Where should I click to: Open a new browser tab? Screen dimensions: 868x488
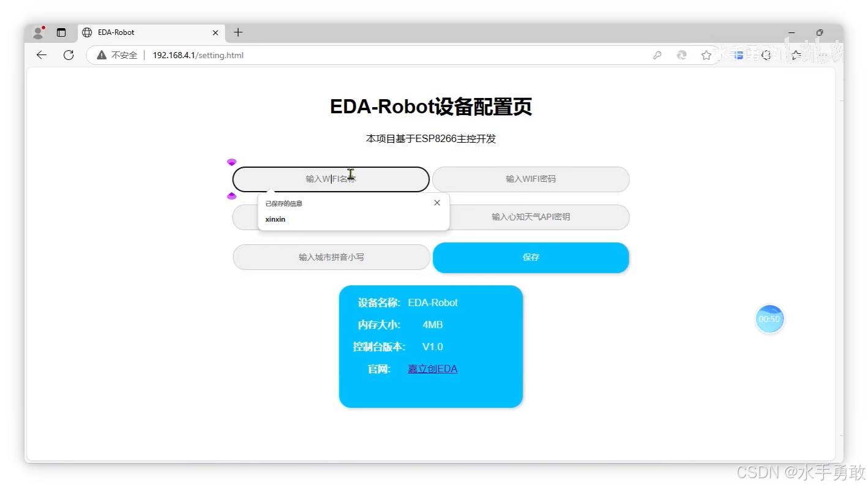(x=238, y=32)
